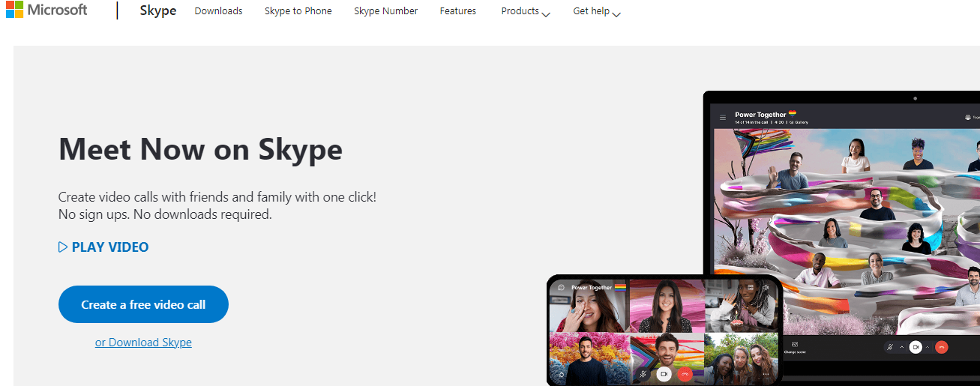
Task: Click the three dots icon in phone mockup
Action: click(766, 374)
